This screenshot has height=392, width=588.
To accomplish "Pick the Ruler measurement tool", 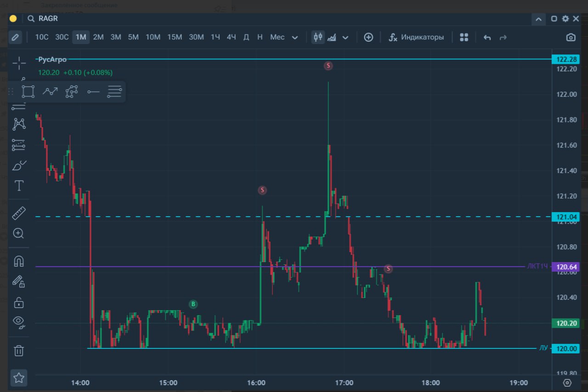I will tap(19, 213).
